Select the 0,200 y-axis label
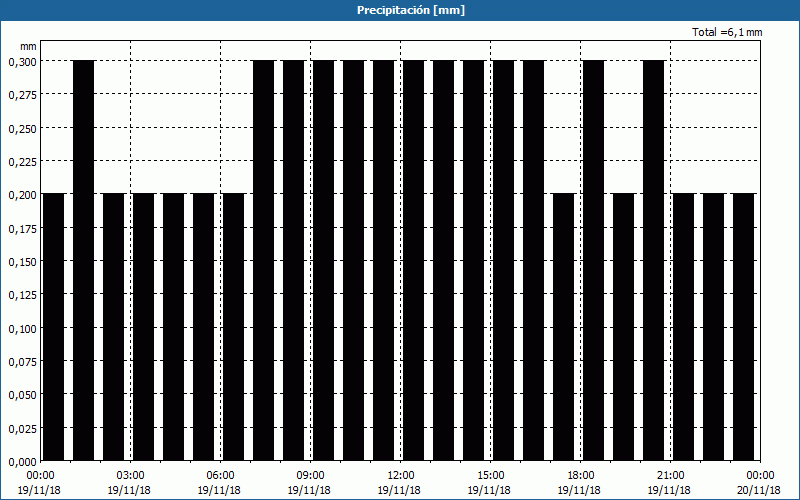 point(22,195)
